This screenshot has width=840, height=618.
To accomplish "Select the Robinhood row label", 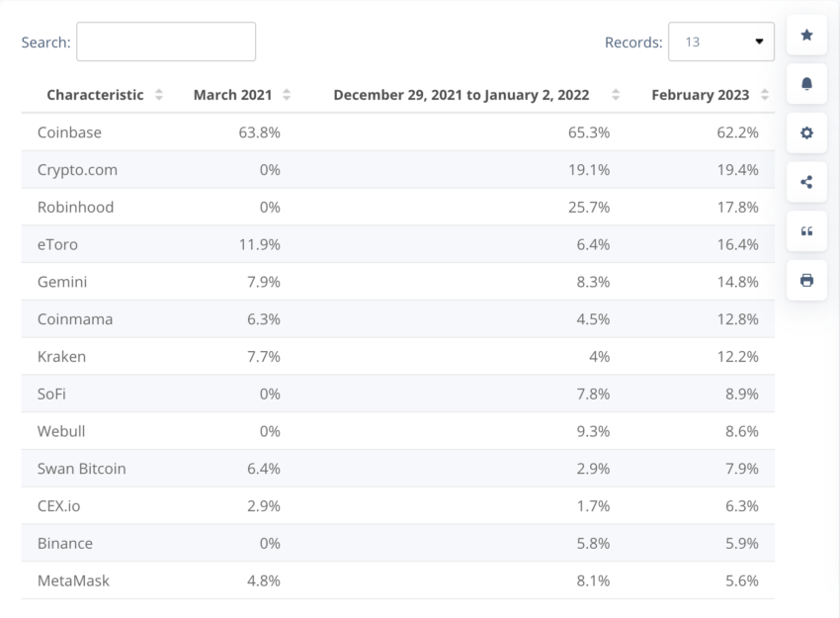I will click(75, 207).
